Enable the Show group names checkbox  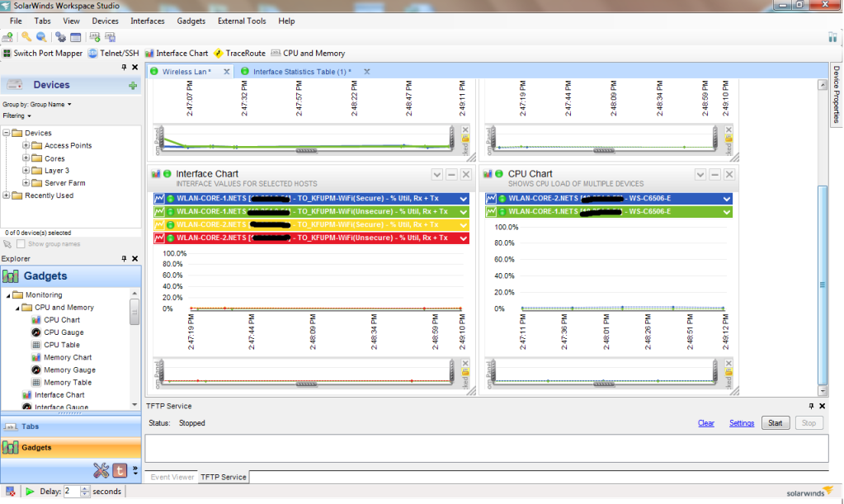21,244
